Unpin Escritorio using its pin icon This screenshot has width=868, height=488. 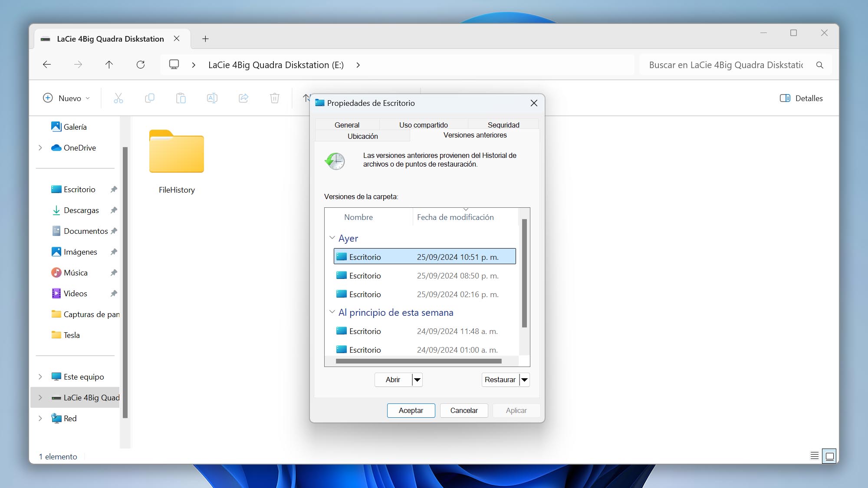click(x=114, y=190)
